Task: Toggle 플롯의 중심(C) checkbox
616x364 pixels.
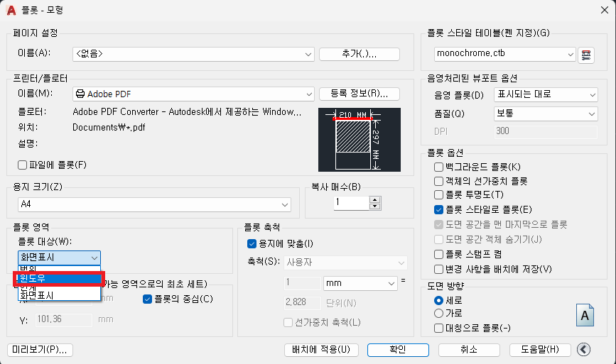Action: (147, 299)
